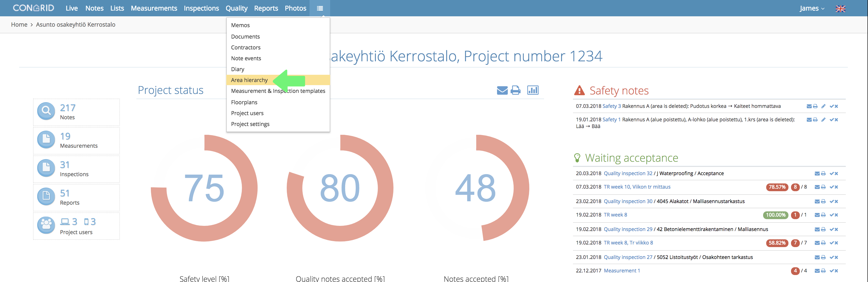Email the project status report
This screenshot has height=282, width=868.
click(x=502, y=90)
